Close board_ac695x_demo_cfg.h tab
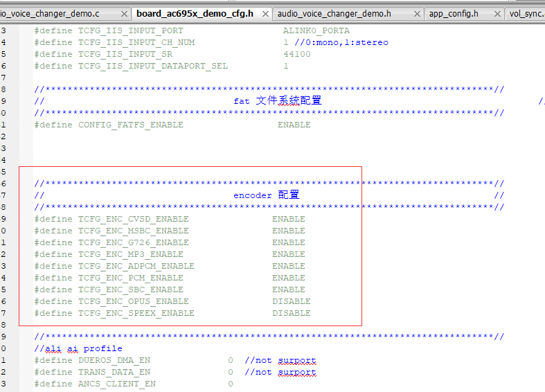Viewport: 545px width, 392px height. click(265, 14)
